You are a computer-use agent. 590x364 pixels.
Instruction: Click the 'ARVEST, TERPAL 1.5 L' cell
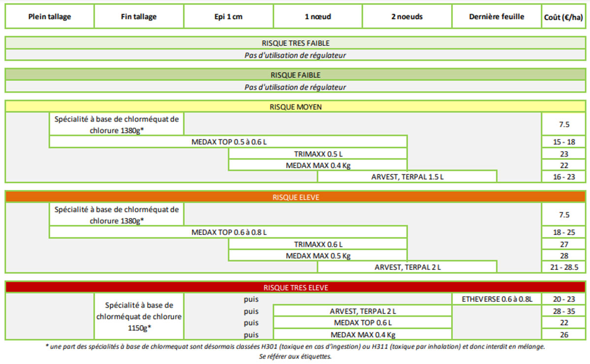[x=407, y=176]
